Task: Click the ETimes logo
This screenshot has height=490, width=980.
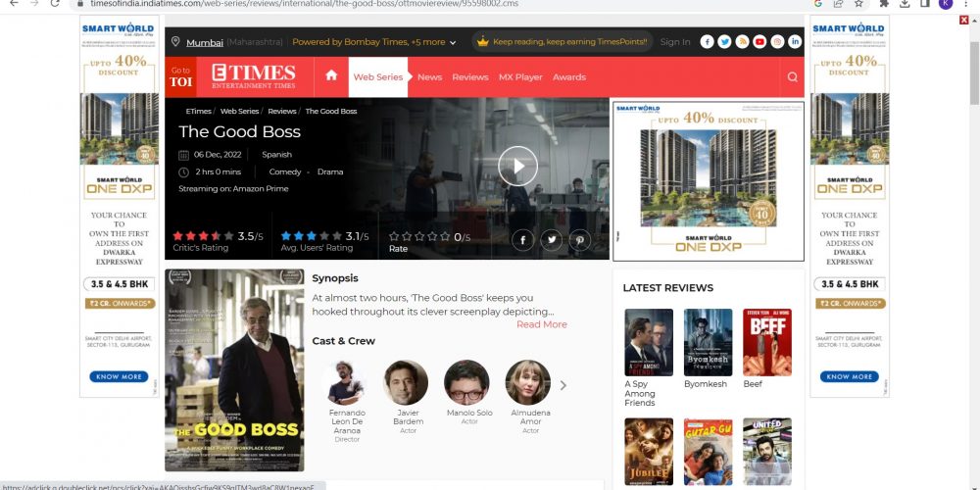Action: tap(253, 76)
